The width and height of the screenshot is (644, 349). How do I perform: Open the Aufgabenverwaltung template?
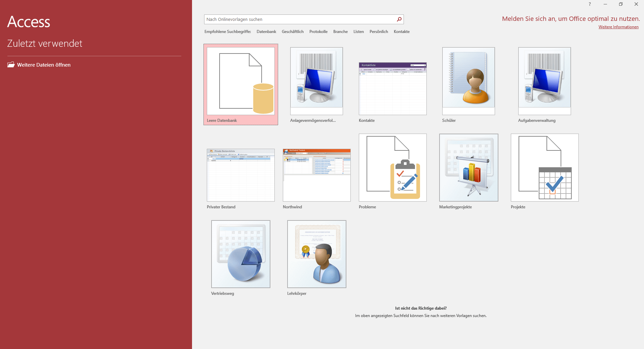(x=544, y=81)
